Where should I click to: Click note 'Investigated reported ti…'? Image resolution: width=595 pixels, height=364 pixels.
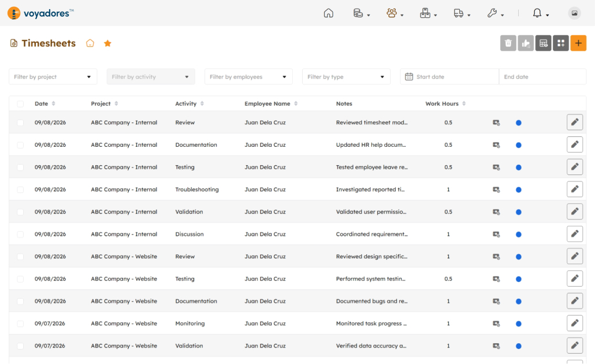[370, 190]
